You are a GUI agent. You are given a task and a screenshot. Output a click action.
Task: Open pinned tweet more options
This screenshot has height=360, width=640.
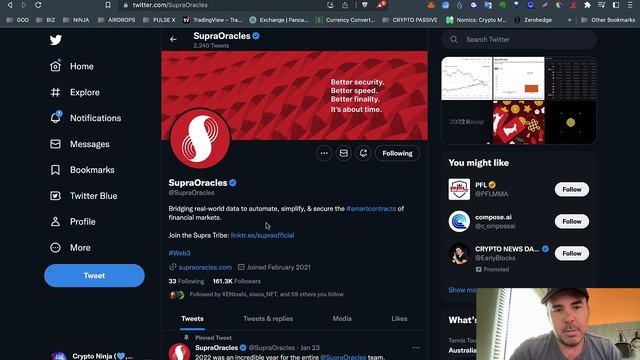[416, 348]
